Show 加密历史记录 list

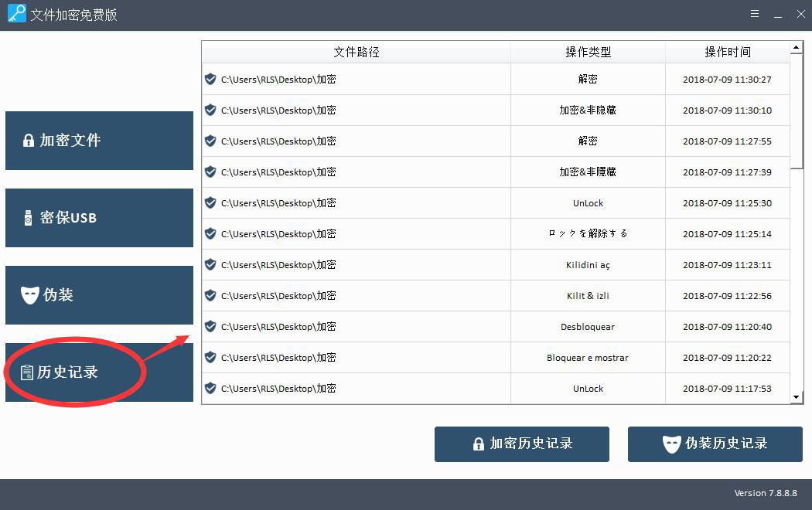click(x=521, y=444)
